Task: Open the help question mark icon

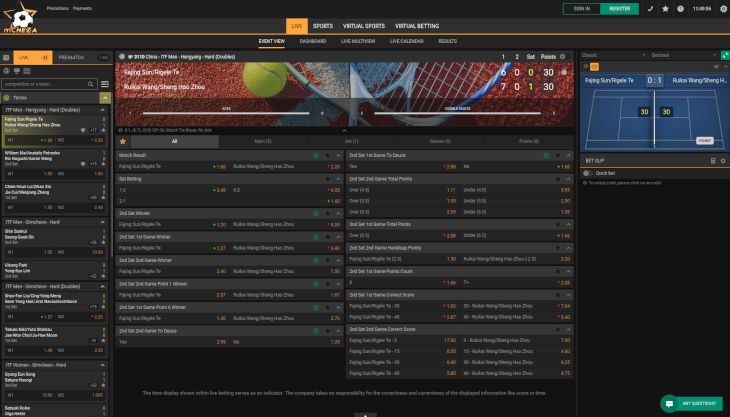Action: pyautogui.click(x=680, y=9)
